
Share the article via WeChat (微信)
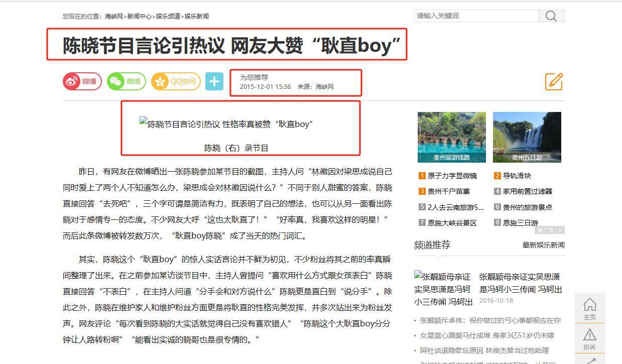127,81
